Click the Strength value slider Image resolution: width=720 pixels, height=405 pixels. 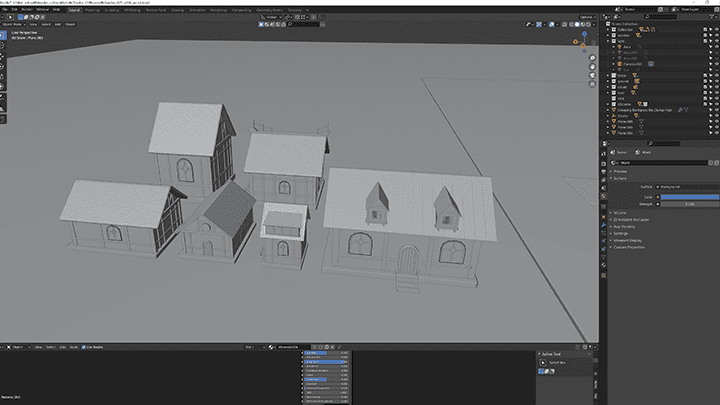coord(690,204)
